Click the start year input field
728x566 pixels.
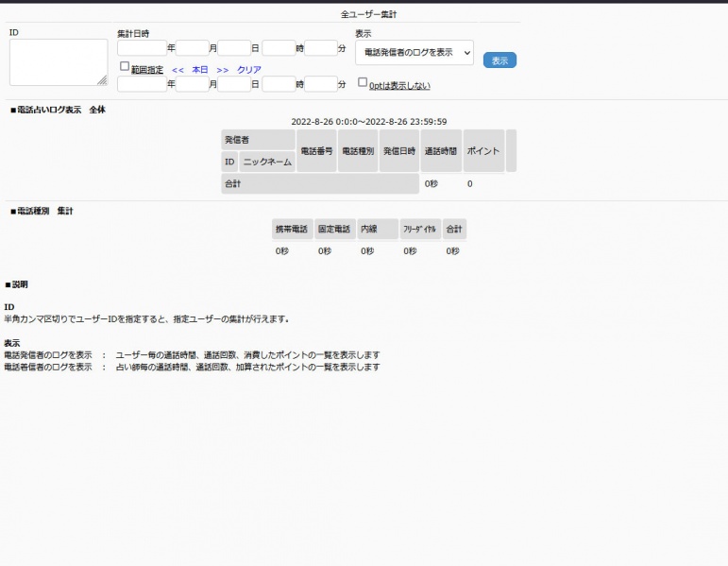142,48
